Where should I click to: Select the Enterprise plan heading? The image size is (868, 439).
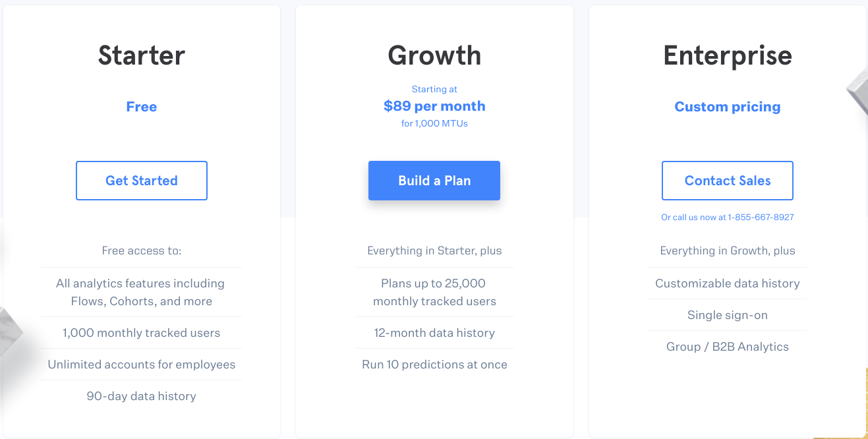coord(727,55)
